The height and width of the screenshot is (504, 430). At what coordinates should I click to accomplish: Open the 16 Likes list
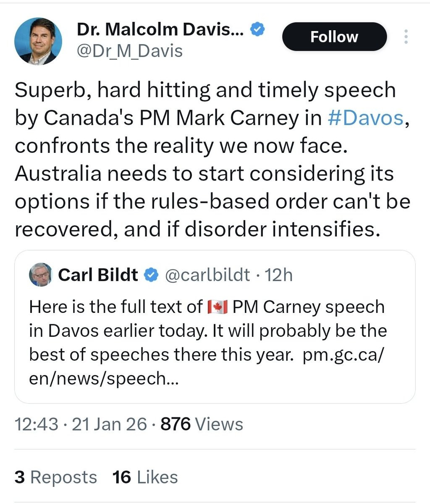[145, 477]
